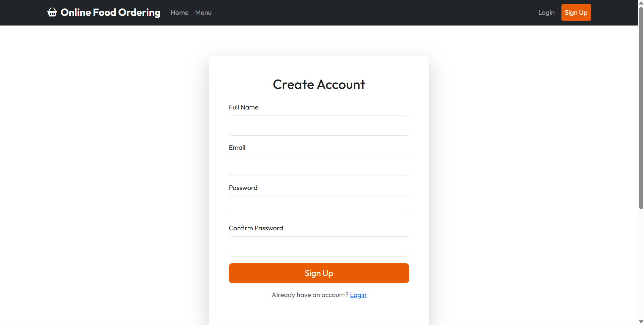Select the Password input field

(x=319, y=206)
